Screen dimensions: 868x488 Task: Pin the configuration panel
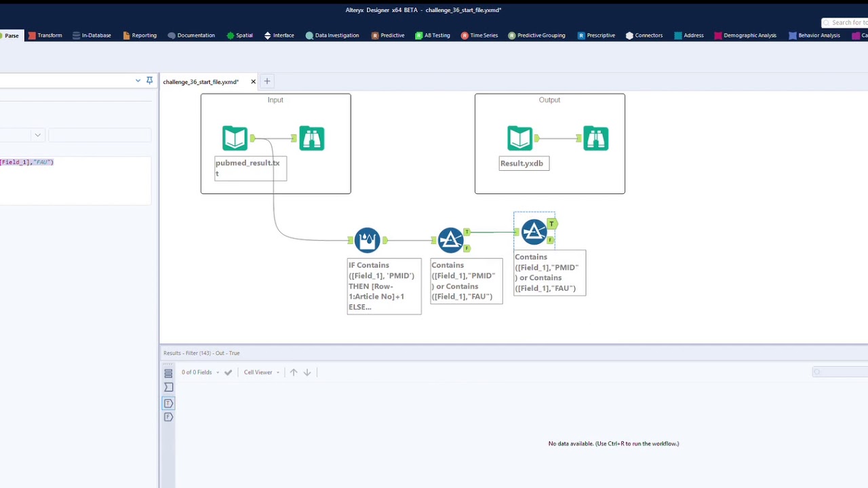(x=149, y=81)
